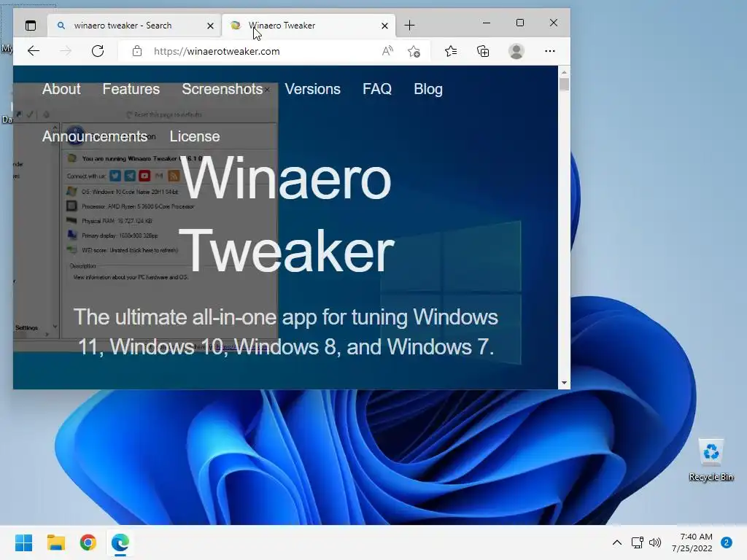Viewport: 747px width, 560px height.
Task: Open the clock and date flyout
Action: coord(692,542)
